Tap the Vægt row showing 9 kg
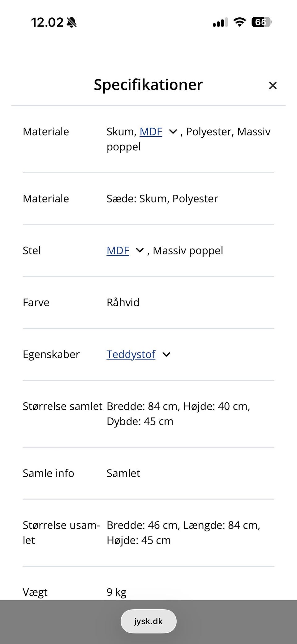Image resolution: width=297 pixels, height=644 pixels. (116, 591)
